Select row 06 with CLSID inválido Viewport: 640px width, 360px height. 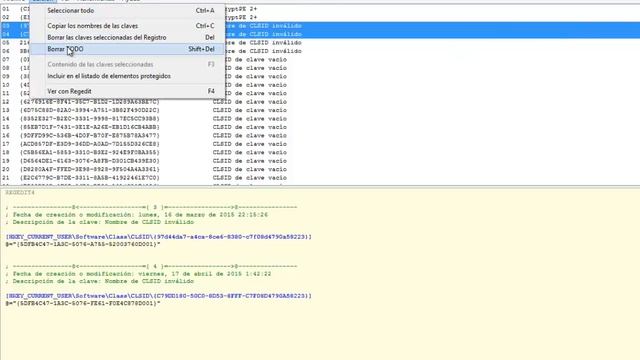click(320, 51)
